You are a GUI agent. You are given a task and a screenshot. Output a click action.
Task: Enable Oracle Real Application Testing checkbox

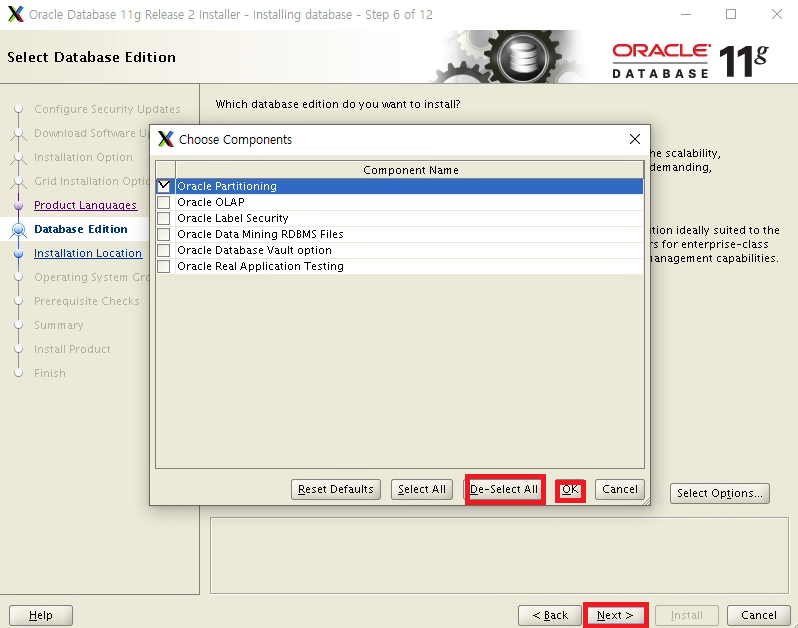tap(164, 267)
